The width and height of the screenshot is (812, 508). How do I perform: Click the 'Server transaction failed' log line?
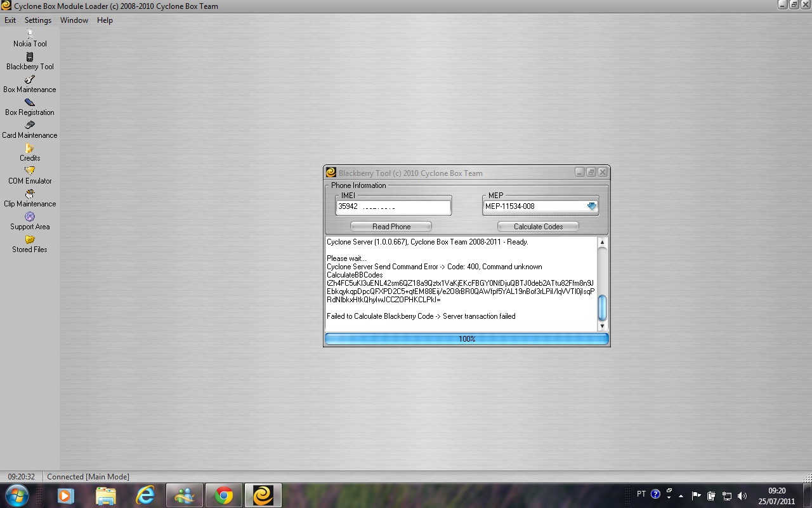click(x=421, y=316)
